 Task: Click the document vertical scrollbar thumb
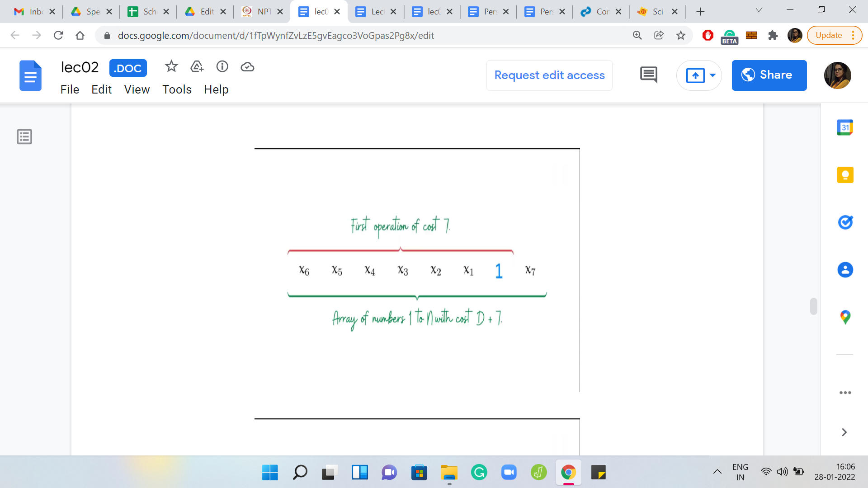813,306
